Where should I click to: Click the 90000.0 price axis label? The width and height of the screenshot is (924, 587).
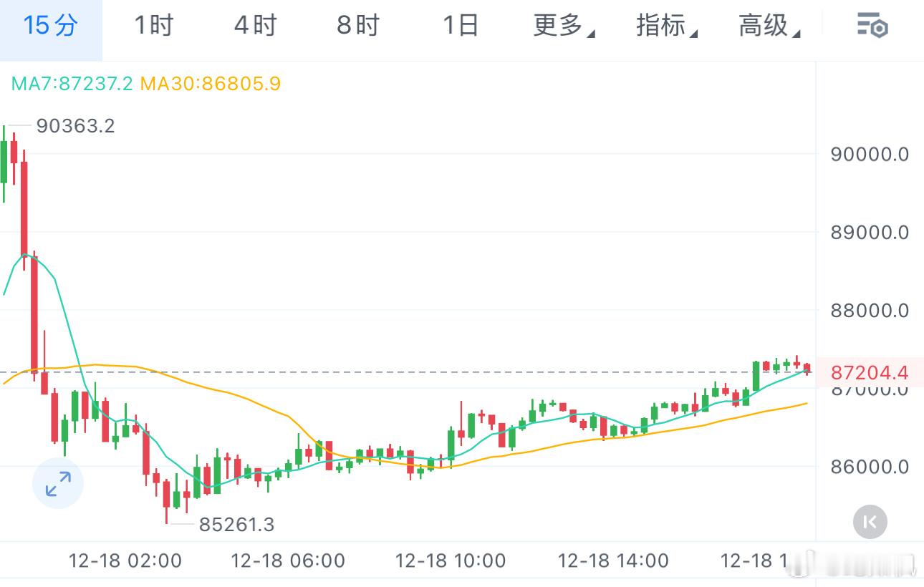(x=870, y=154)
